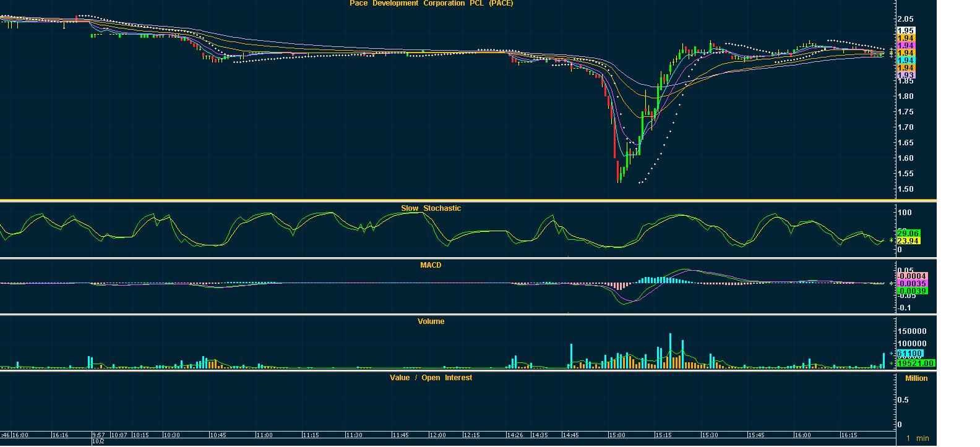Viewport: 980px width, 447px height.
Task: Click the 2.05 price axis label
Action: [905, 19]
